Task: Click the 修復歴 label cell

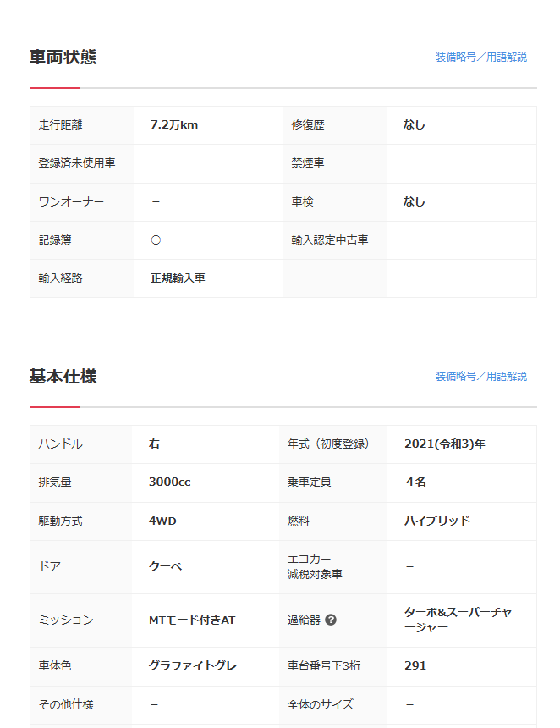Action: 308,125
